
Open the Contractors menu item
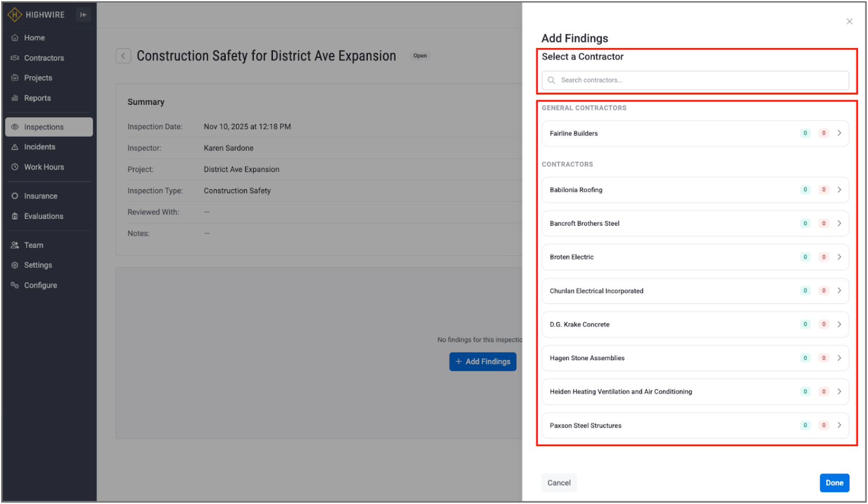(44, 58)
